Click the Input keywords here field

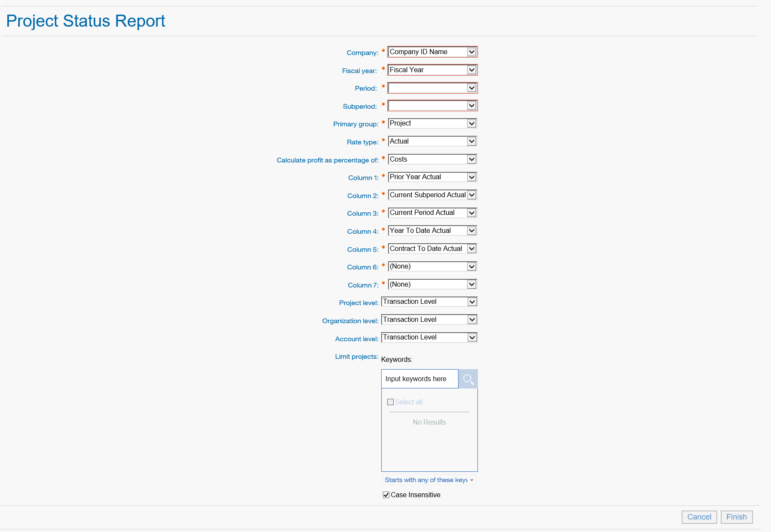coord(419,379)
